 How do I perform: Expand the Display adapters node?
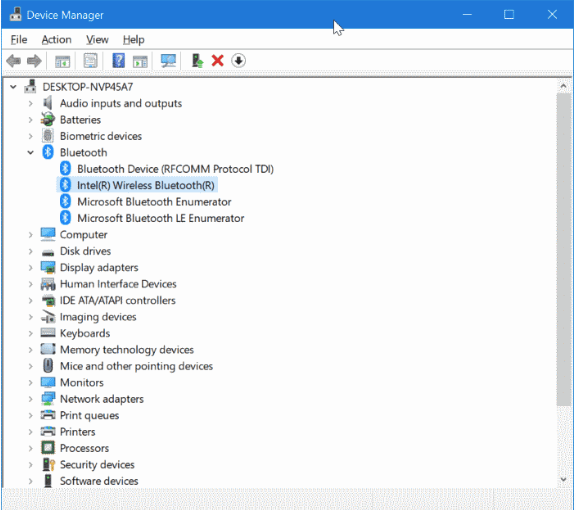tap(30, 267)
